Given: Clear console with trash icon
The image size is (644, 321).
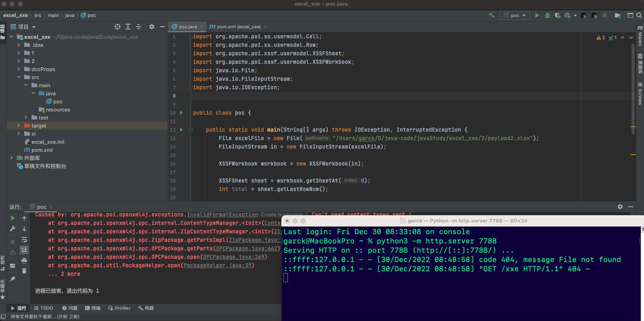Looking at the screenshot, I should [x=24, y=271].
